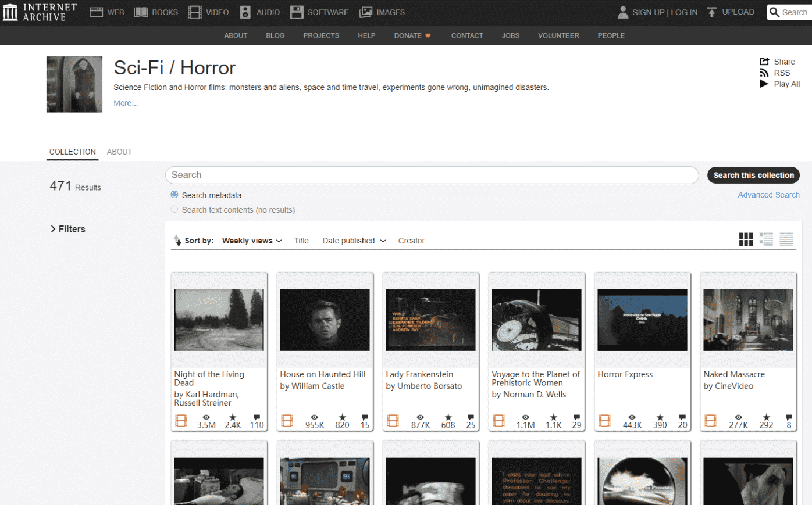The height and width of the screenshot is (505, 812).
Task: Select the Search text contents option
Action: 174,209
